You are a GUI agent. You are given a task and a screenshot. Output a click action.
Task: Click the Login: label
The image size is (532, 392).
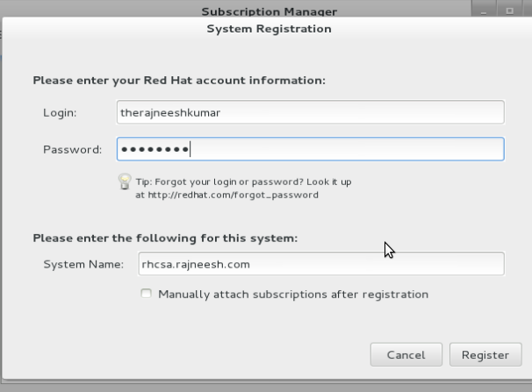60,113
